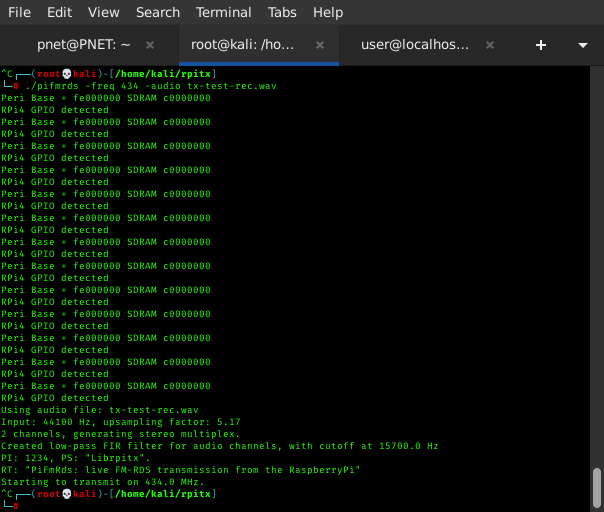Click the 'Using audio file: tx-test-rec.wav' line

pos(100,410)
